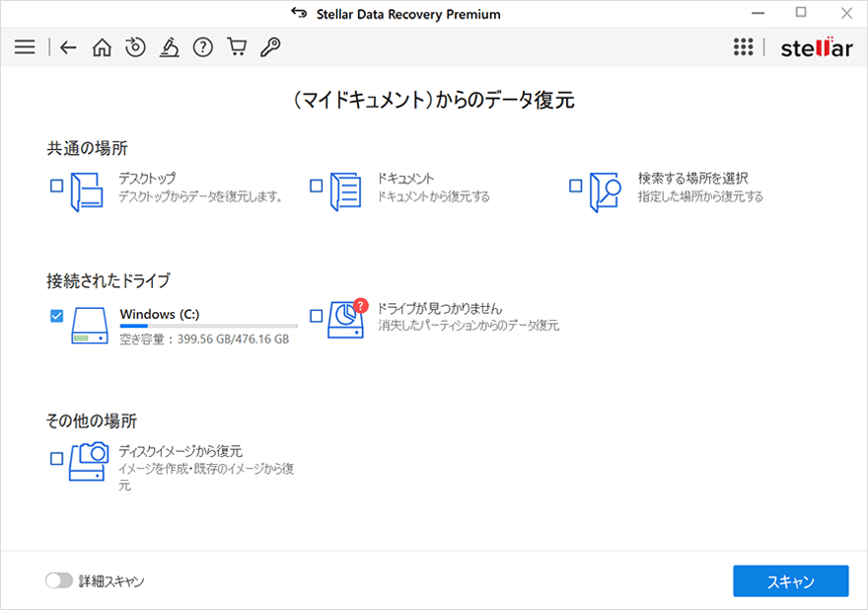Image resolution: width=868 pixels, height=610 pixels.
Task: Open help via the question mark icon
Action: 202,46
